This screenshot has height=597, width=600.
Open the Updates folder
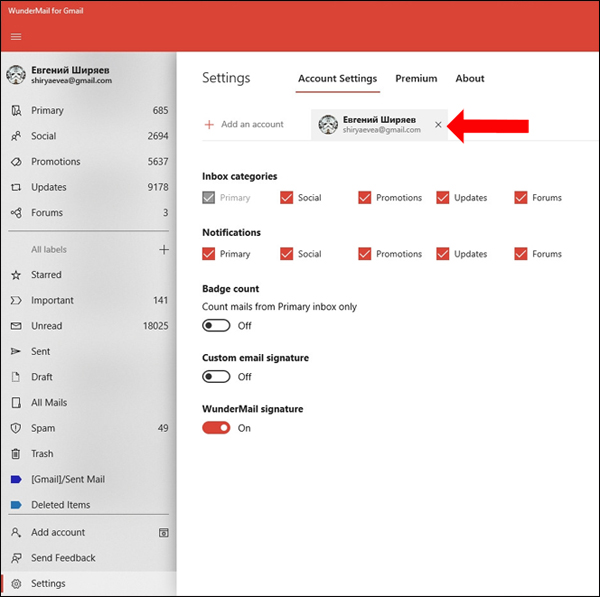click(x=88, y=187)
